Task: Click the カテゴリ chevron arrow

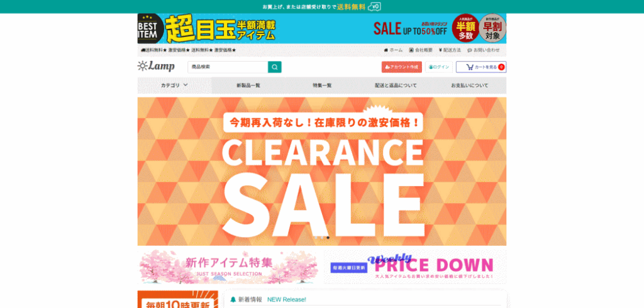Action: 186,85
